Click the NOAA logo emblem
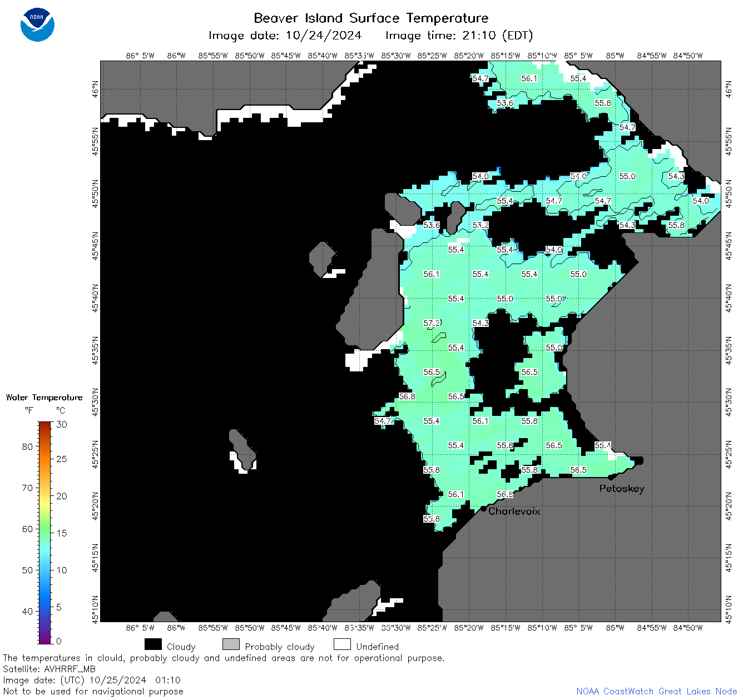The width and height of the screenshot is (743, 700). click(x=37, y=25)
